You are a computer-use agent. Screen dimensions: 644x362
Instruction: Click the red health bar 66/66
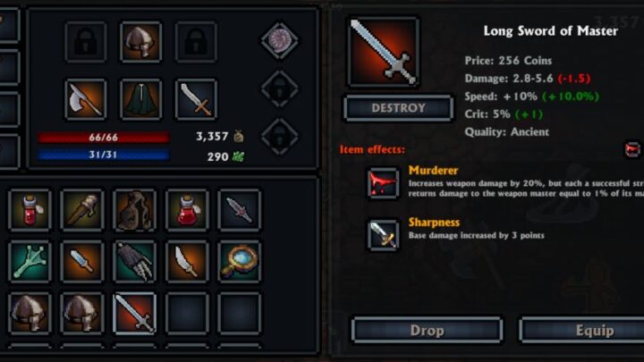[104, 137]
